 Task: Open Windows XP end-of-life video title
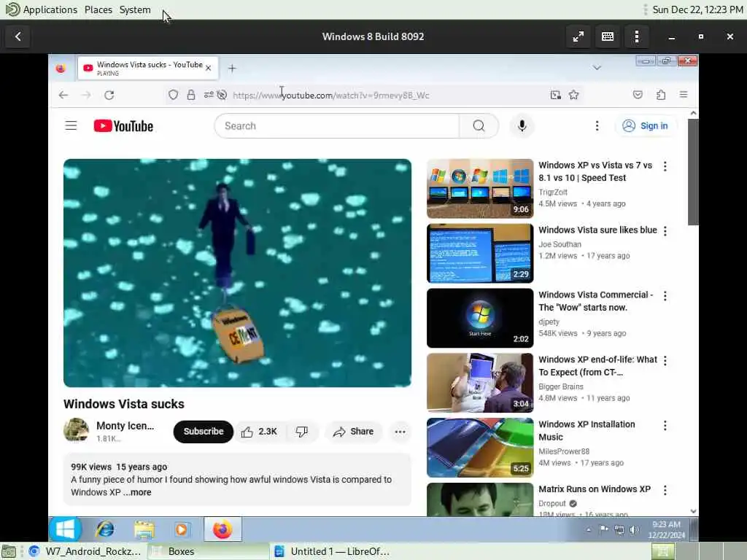click(x=597, y=366)
